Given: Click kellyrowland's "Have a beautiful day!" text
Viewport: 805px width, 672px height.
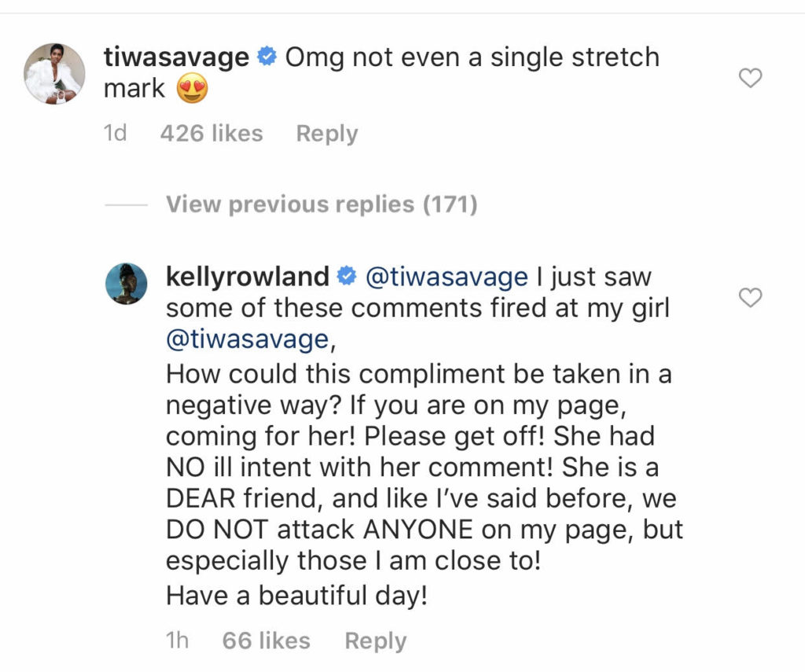Looking at the screenshot, I should click(x=296, y=595).
